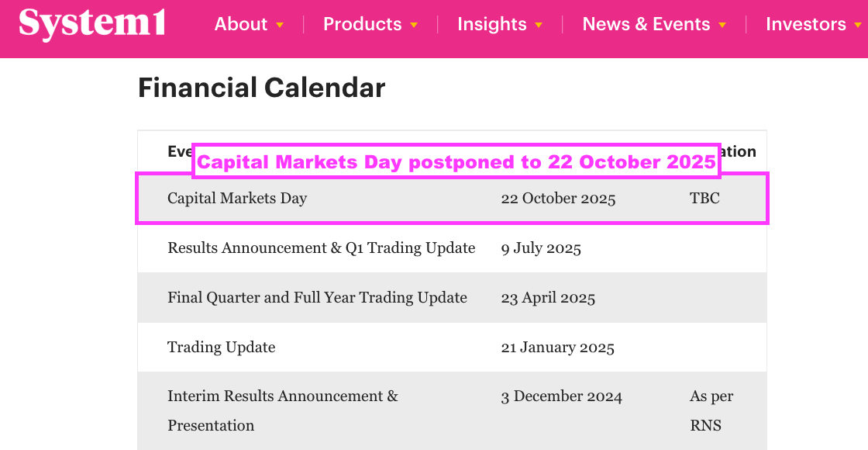Image resolution: width=868 pixels, height=450 pixels.
Task: Open the System1 logo homepage link
Action: click(x=92, y=24)
